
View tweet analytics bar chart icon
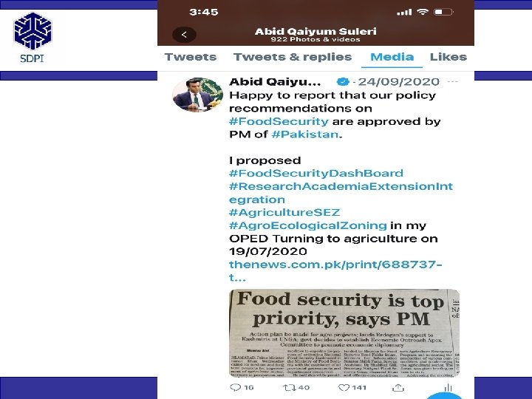click(449, 387)
